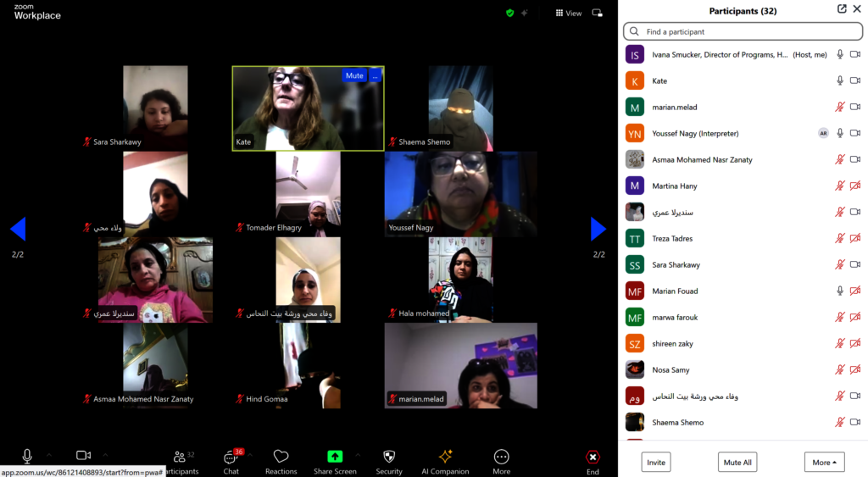The height and width of the screenshot is (477, 868).
Task: Click the green encryption shield icon
Action: pyautogui.click(x=509, y=13)
